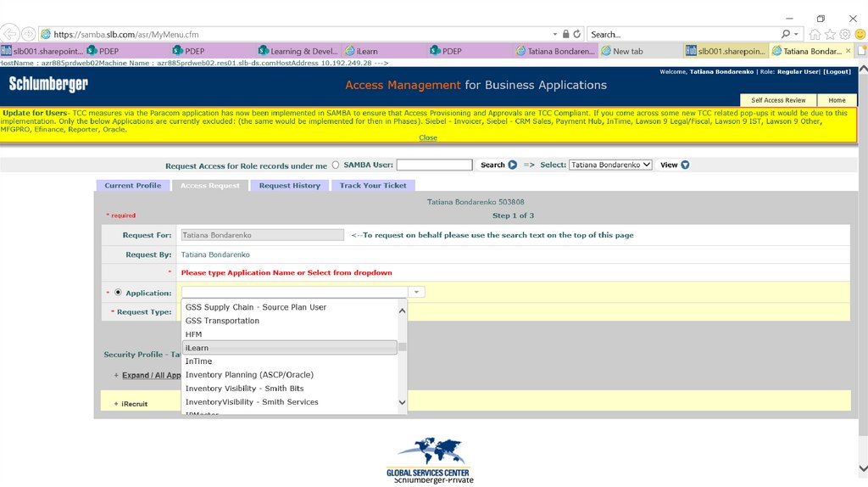Open the address bar history dropdown arrow
868x487 pixels.
point(554,34)
